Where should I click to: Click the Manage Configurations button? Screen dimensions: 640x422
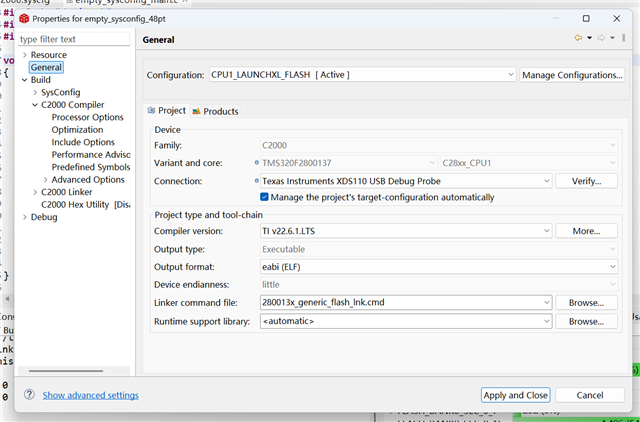tap(571, 75)
